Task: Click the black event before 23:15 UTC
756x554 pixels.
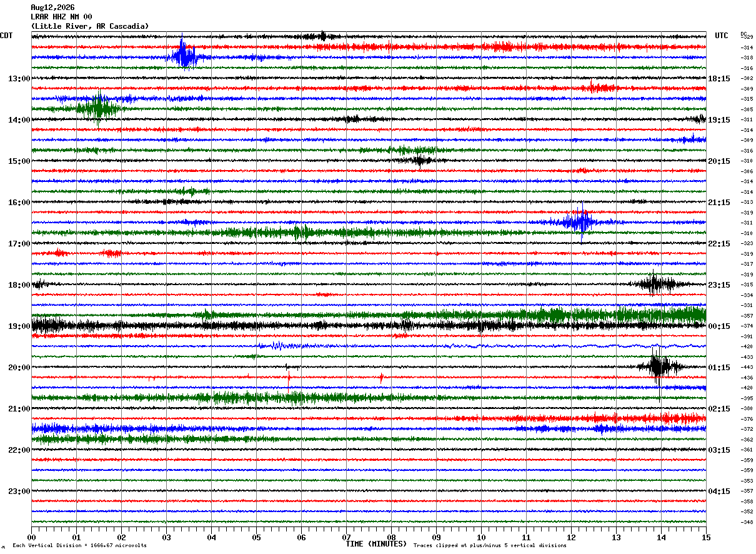Action: 655,284
